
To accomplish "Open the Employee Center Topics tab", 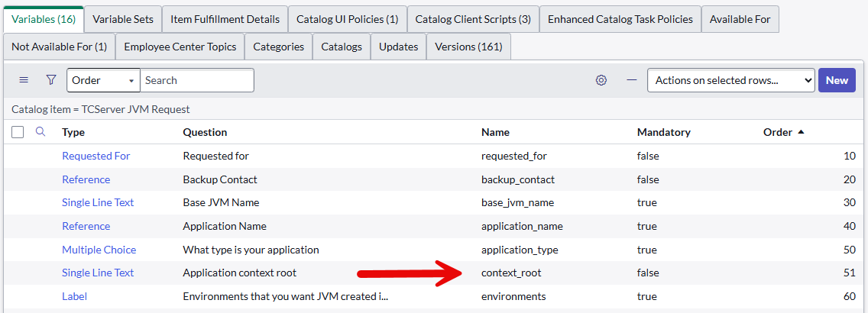I will coord(180,47).
